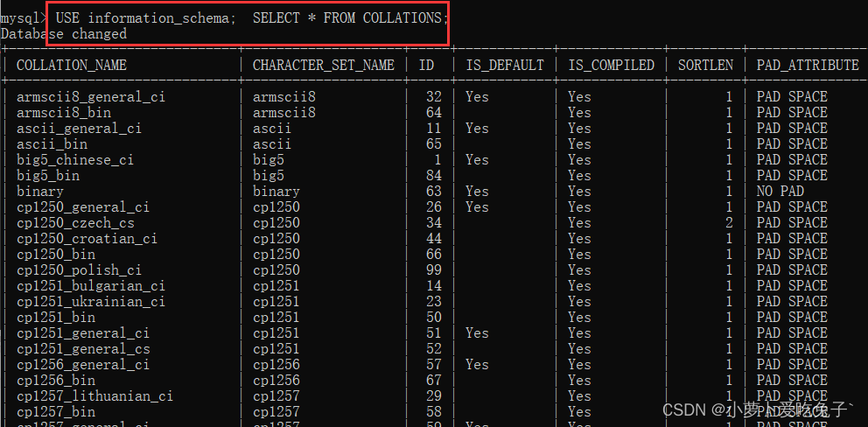Viewport: 868px width, 427px height.
Task: Click ID value 64 for armscii8_bin
Action: pos(434,112)
